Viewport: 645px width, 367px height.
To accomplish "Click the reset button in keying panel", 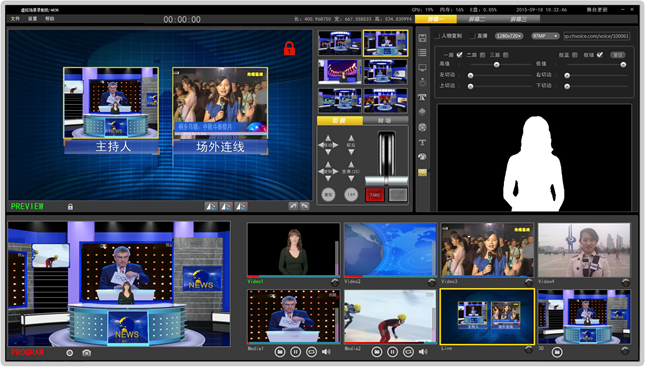I will (617, 55).
